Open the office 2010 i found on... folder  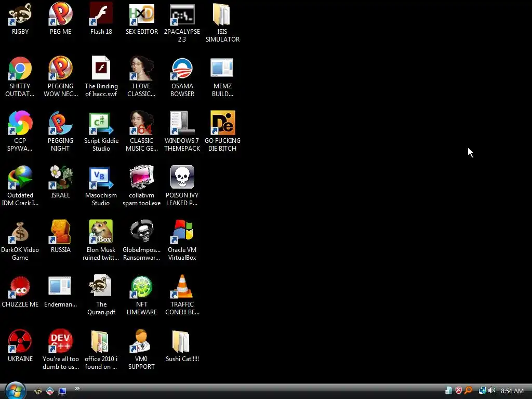[101, 341]
